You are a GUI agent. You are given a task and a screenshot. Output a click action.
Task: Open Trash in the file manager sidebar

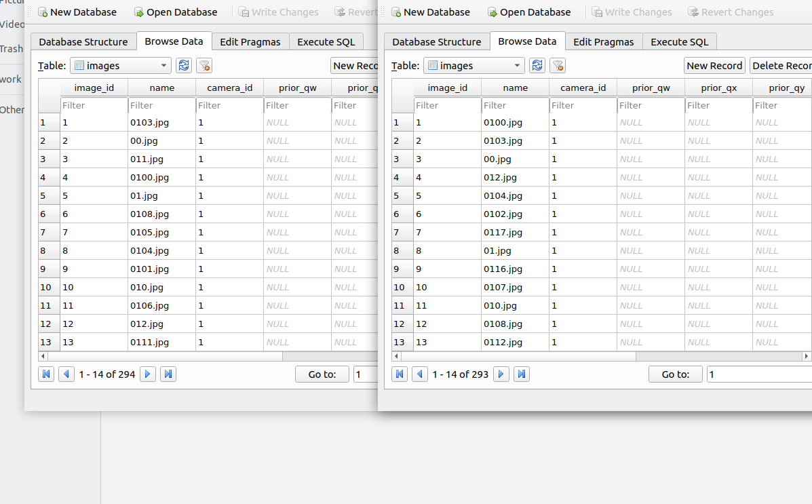(x=12, y=49)
